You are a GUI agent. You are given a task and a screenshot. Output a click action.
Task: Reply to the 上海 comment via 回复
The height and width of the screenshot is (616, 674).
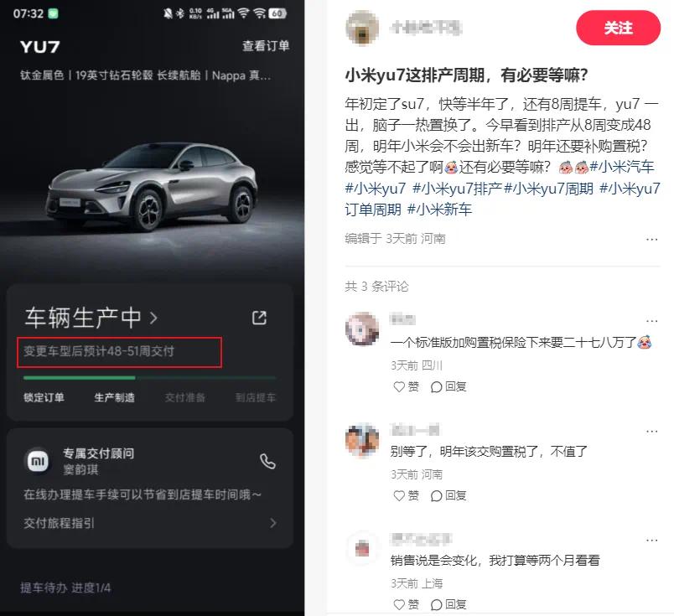448,604
